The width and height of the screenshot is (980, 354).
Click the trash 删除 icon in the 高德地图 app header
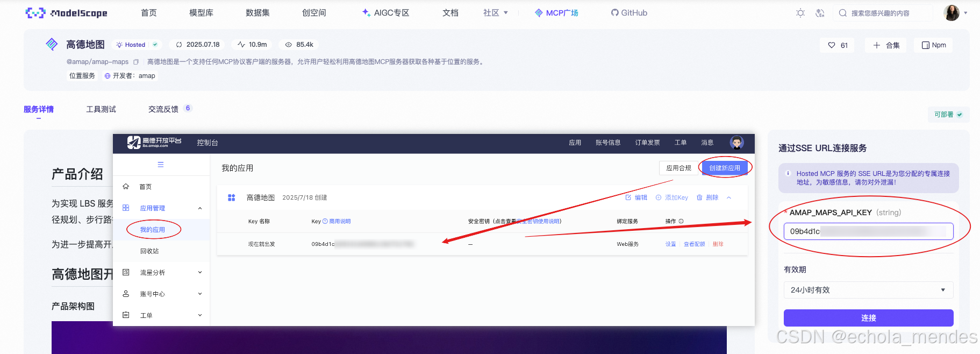click(699, 197)
